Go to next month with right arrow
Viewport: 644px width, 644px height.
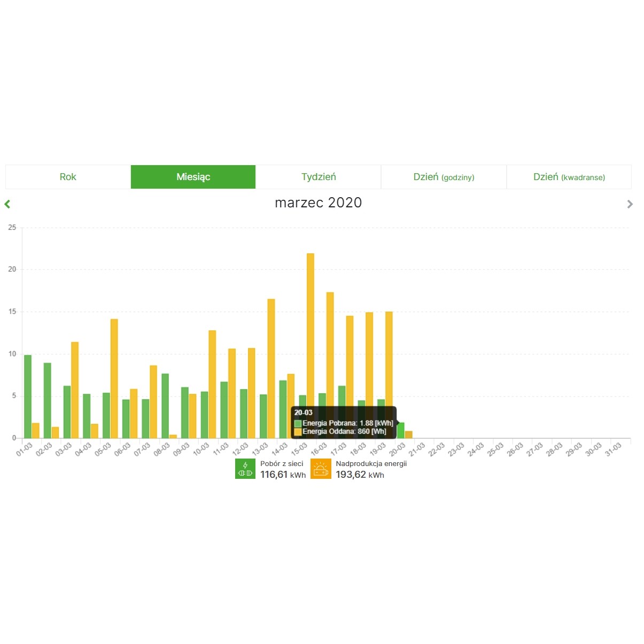click(x=630, y=204)
